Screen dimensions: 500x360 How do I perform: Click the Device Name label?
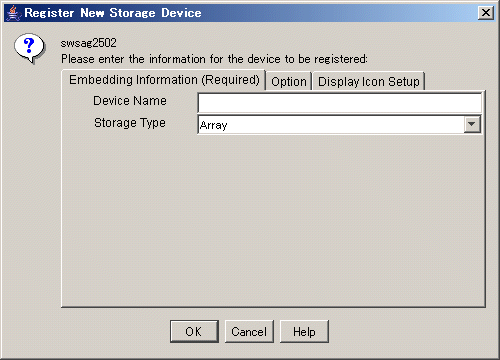130,101
